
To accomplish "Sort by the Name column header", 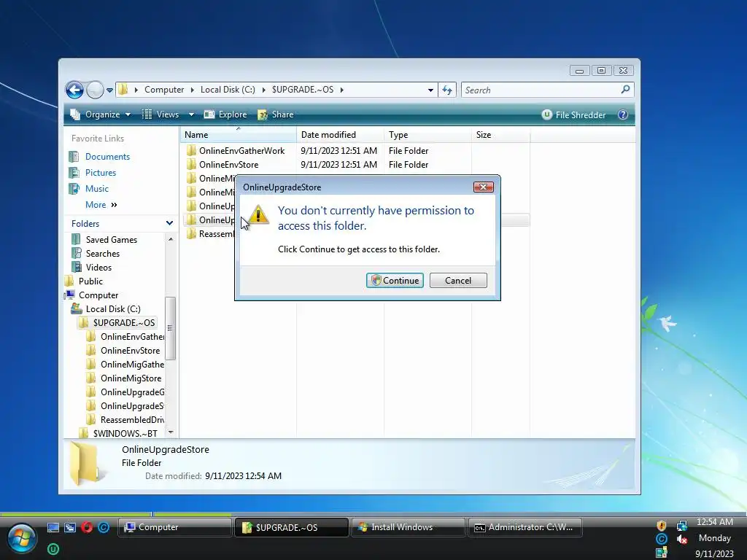I will click(x=239, y=135).
